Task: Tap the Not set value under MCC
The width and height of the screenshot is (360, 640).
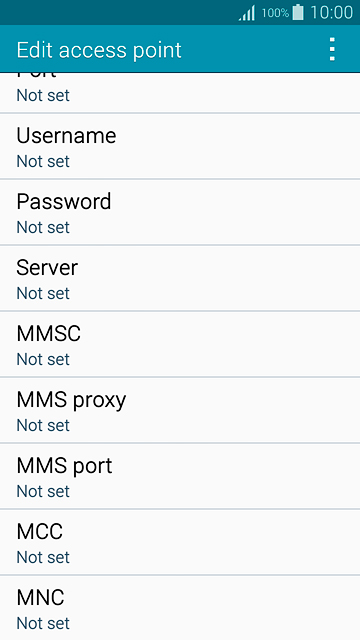Action: [43, 557]
